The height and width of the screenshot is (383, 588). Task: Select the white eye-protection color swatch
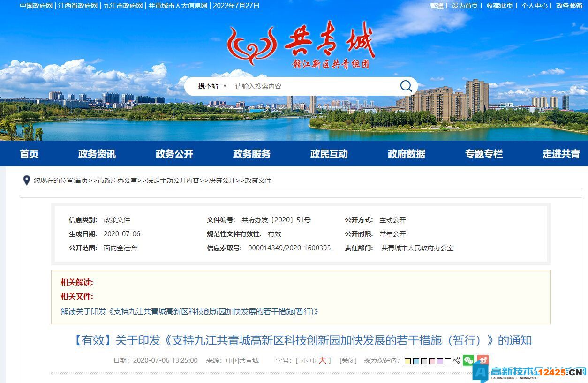448,361
